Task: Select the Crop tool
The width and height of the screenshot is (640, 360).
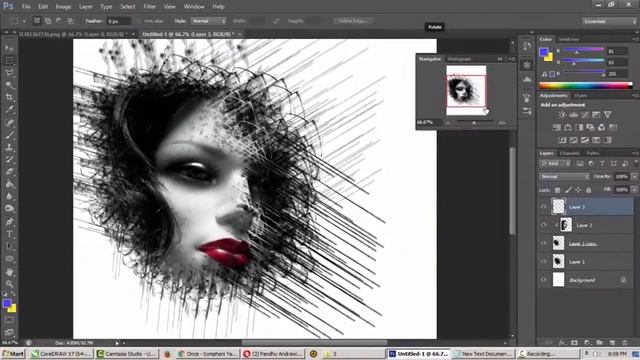Action: pos(9,97)
